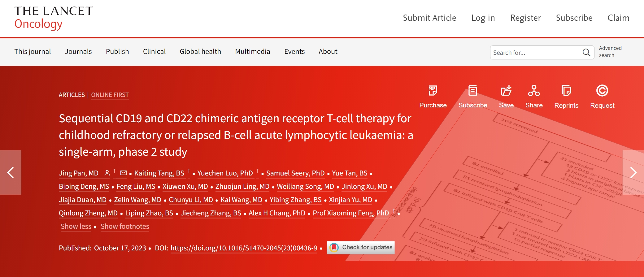Click the Check for updates badge
This screenshot has width=644, height=277.
pyautogui.click(x=361, y=248)
